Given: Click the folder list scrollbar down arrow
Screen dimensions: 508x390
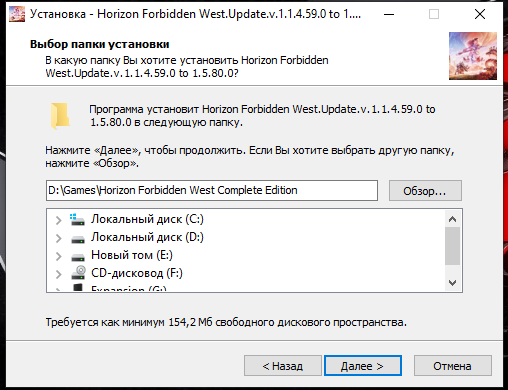Looking at the screenshot, I should (452, 283).
